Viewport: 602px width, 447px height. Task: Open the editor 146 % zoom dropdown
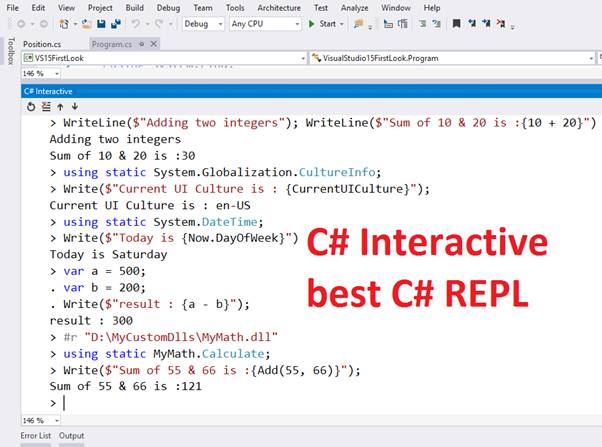coord(41,73)
